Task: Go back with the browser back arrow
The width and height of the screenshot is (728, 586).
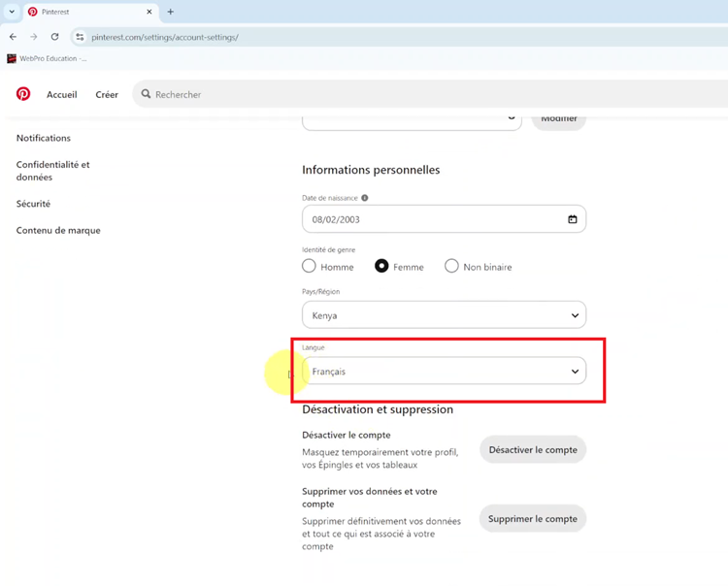Action: (13, 37)
